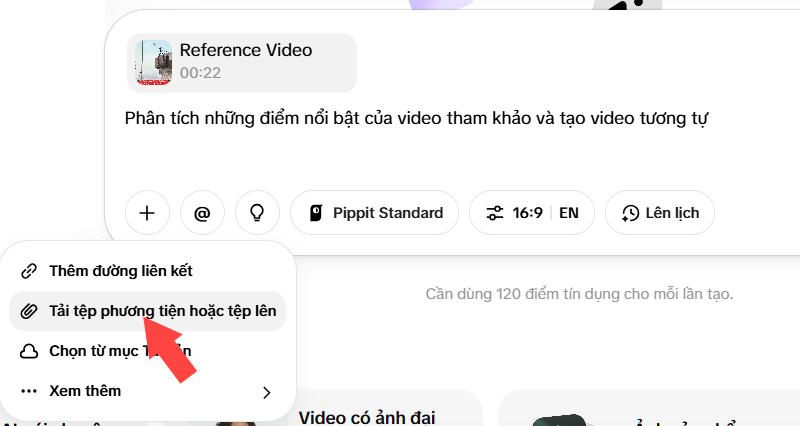Open the Pippit Standard model selector
The height and width of the screenshot is (426, 800).
point(374,213)
